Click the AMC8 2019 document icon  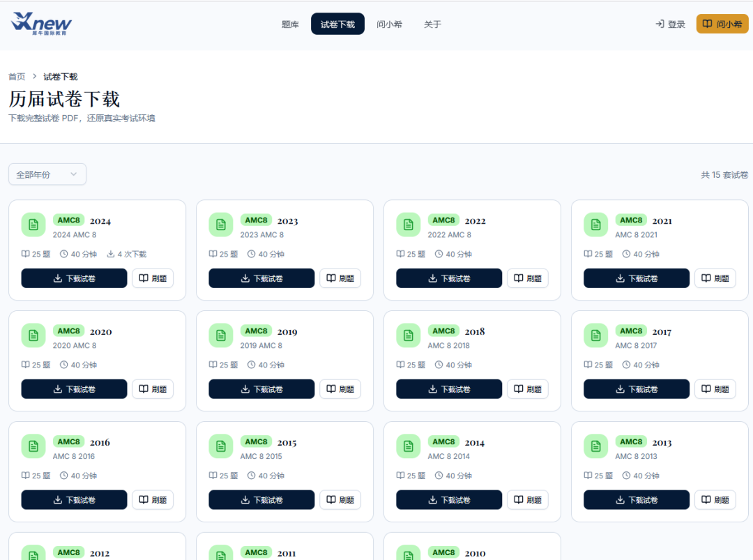coord(221,335)
